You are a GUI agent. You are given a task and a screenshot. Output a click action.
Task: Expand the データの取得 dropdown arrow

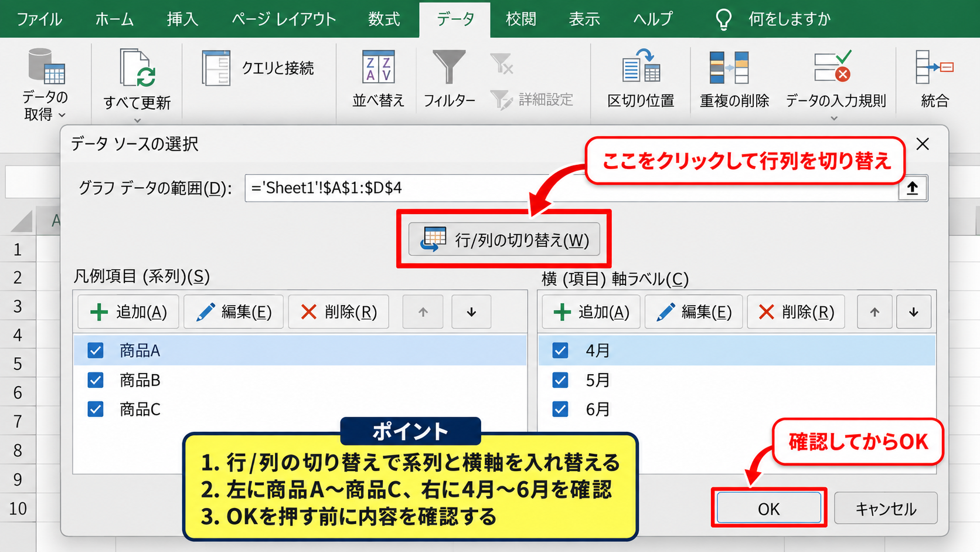pos(62,116)
